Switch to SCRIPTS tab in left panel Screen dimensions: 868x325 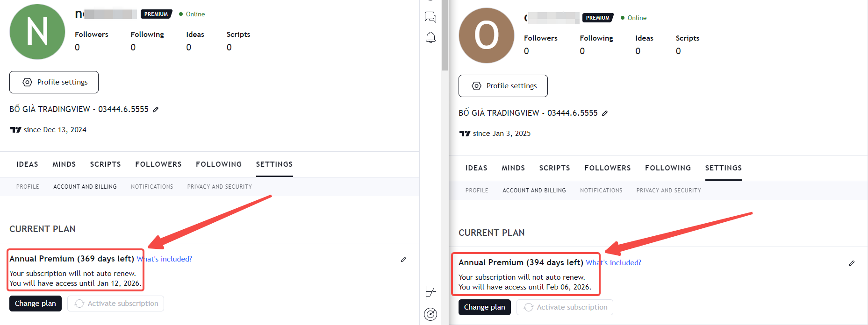point(106,164)
